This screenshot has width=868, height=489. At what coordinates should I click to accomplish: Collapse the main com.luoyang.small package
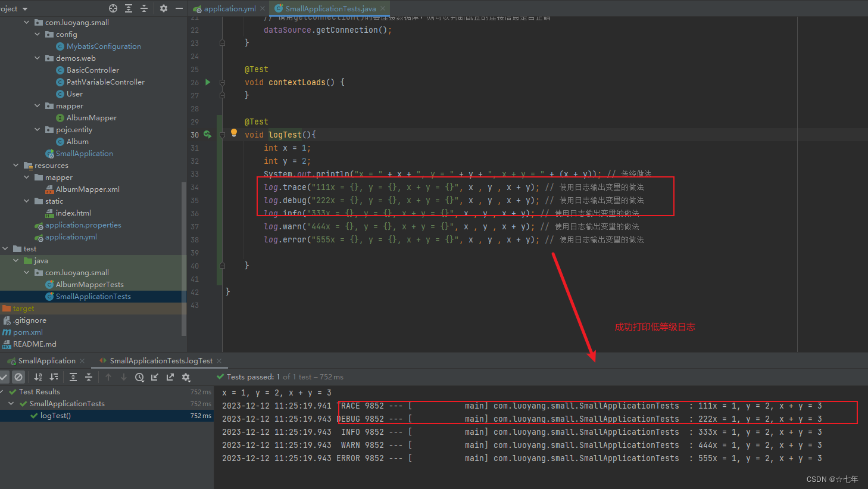coord(26,23)
